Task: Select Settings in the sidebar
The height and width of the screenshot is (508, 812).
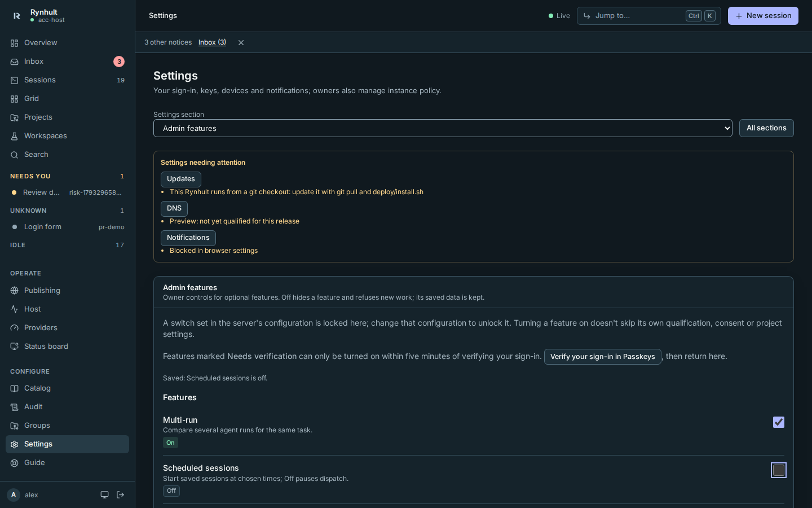Action: [67, 444]
